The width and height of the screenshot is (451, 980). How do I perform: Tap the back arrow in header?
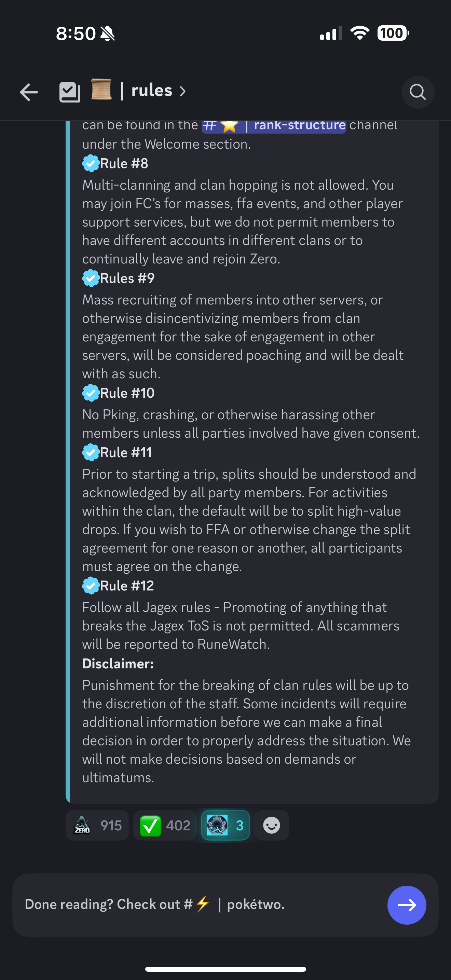(29, 92)
